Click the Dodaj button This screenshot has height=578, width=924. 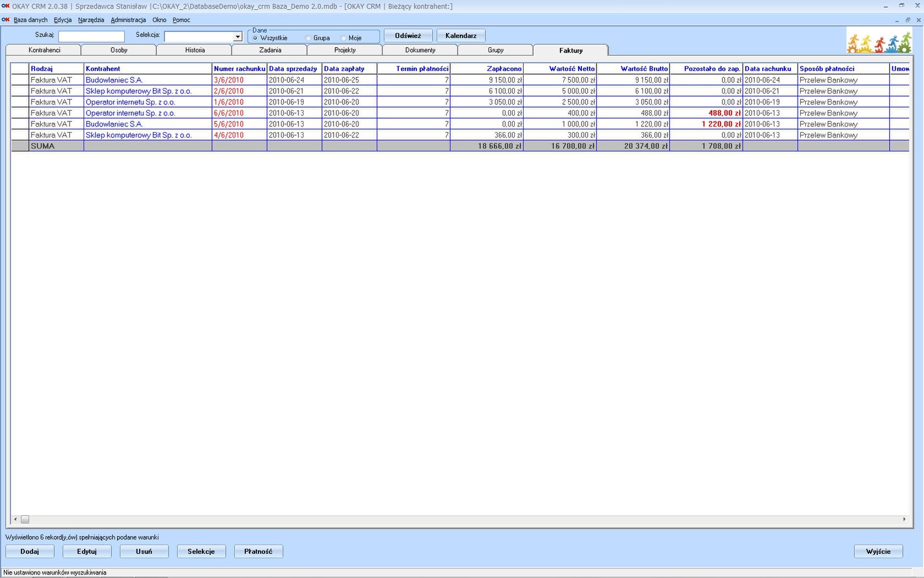(x=30, y=552)
